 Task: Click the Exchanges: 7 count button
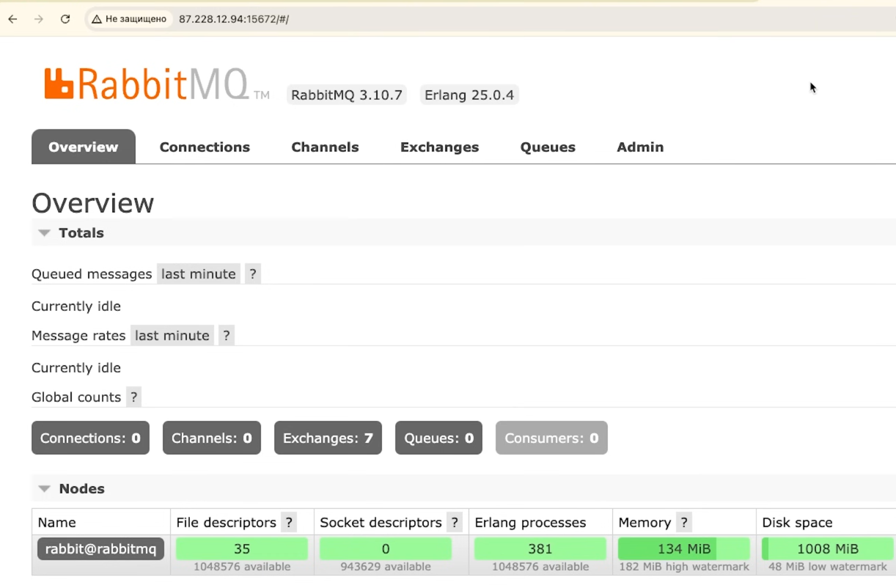328,438
